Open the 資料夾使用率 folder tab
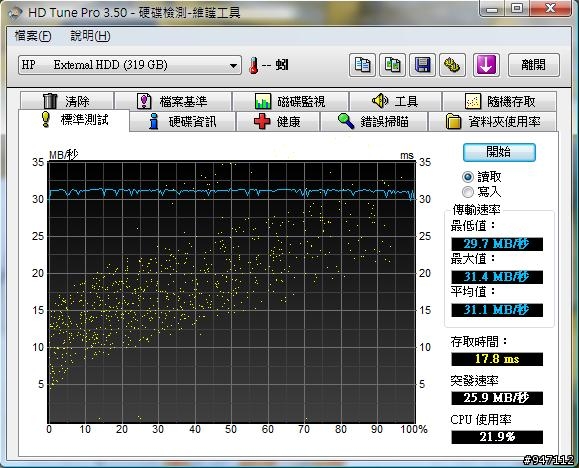The height and width of the screenshot is (468, 579). click(493, 121)
